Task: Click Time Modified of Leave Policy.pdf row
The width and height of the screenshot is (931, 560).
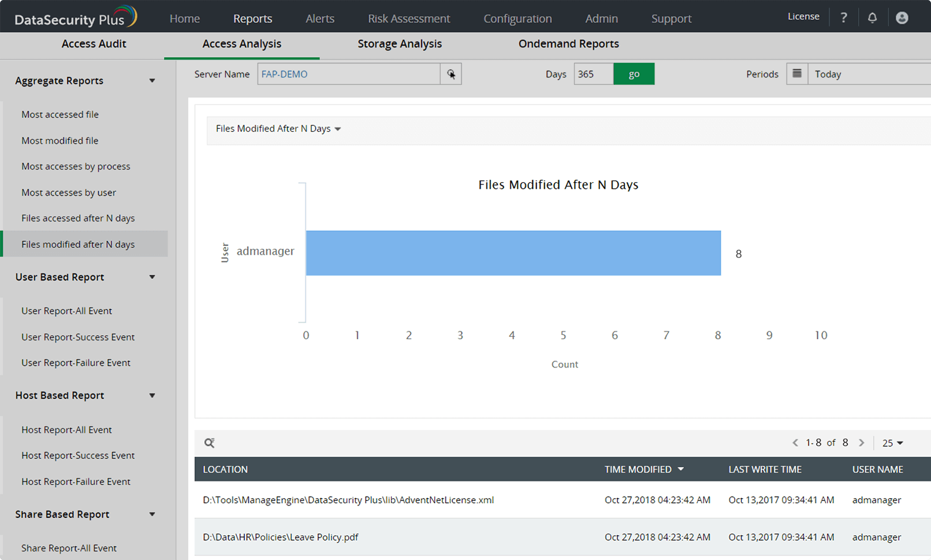Action: coord(657,537)
